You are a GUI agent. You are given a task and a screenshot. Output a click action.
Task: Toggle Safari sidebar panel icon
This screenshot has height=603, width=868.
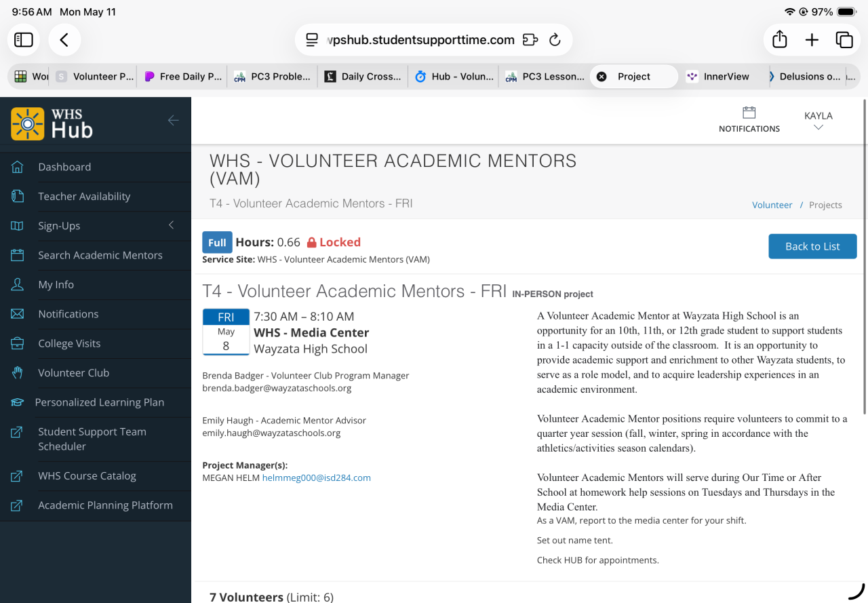click(24, 40)
